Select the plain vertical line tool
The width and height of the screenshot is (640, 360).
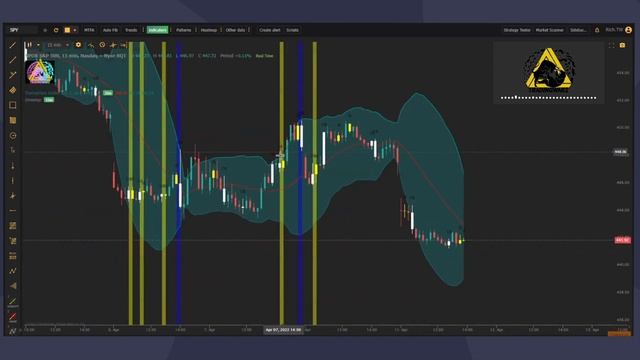pos(13,181)
